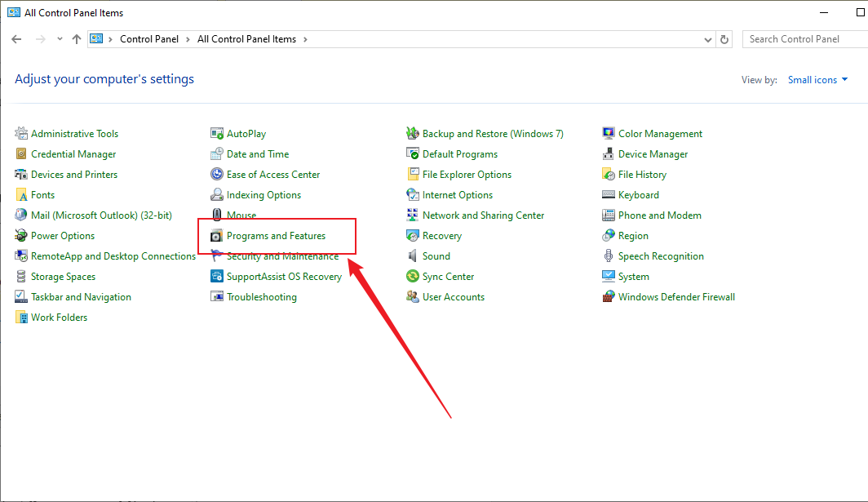Click the back navigation arrow
868x502 pixels.
click(16, 38)
